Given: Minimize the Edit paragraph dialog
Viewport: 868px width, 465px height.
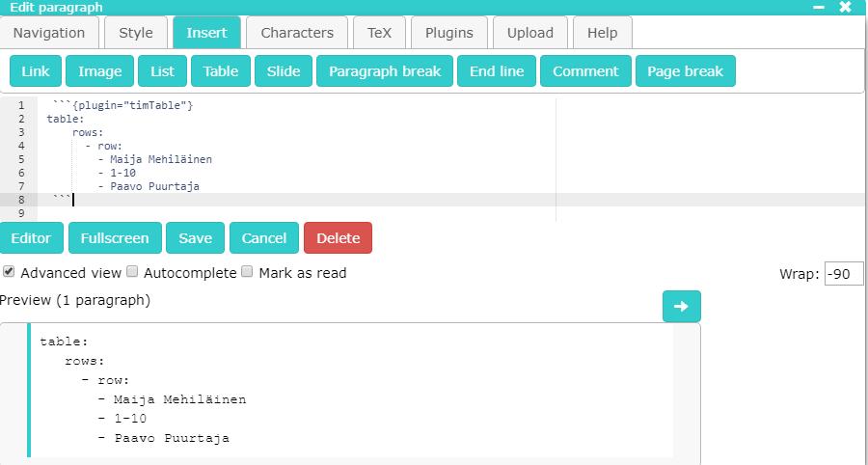Looking at the screenshot, I should point(819,7).
